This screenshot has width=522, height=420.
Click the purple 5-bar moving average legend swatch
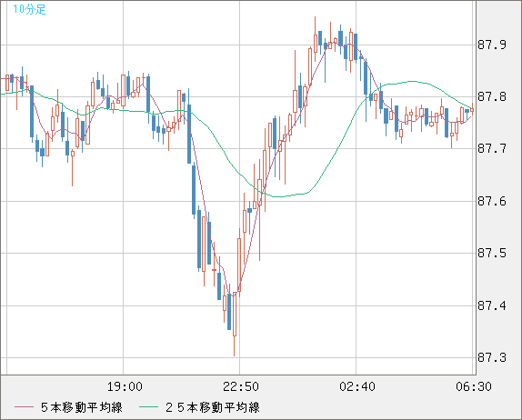24,407
